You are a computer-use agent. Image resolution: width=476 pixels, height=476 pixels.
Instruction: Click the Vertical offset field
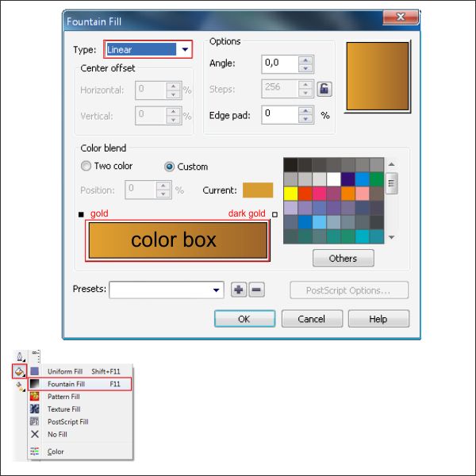[x=151, y=115]
